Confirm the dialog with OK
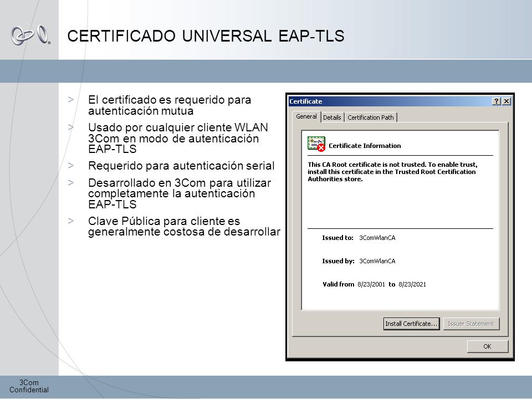 (x=487, y=346)
